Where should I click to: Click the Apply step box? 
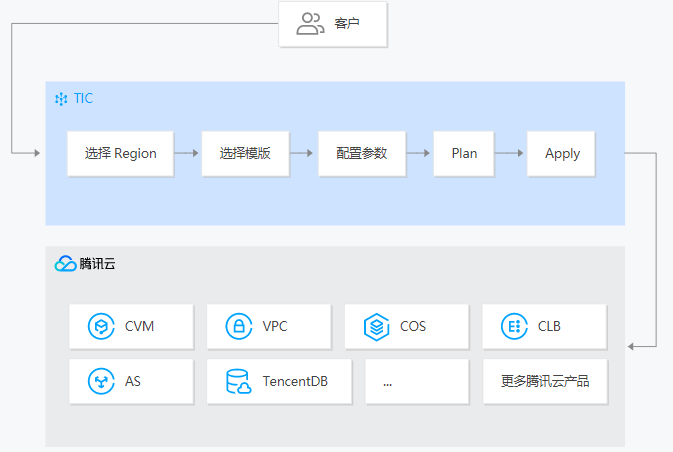[561, 154]
